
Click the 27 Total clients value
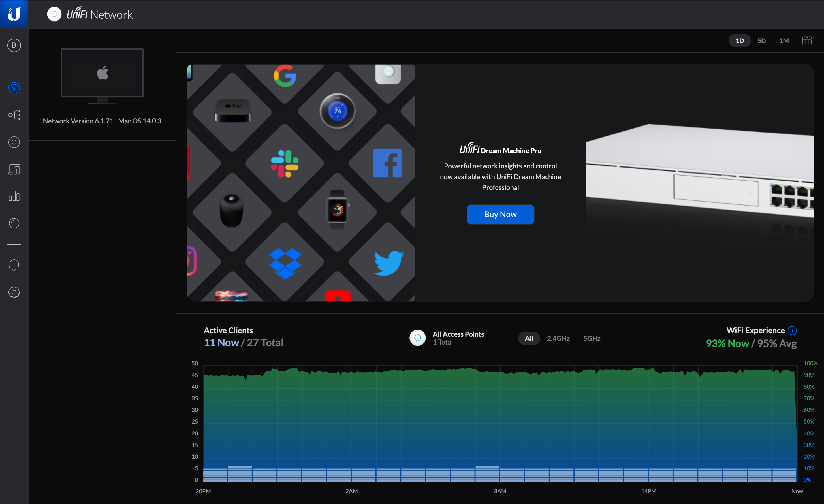[x=265, y=343]
